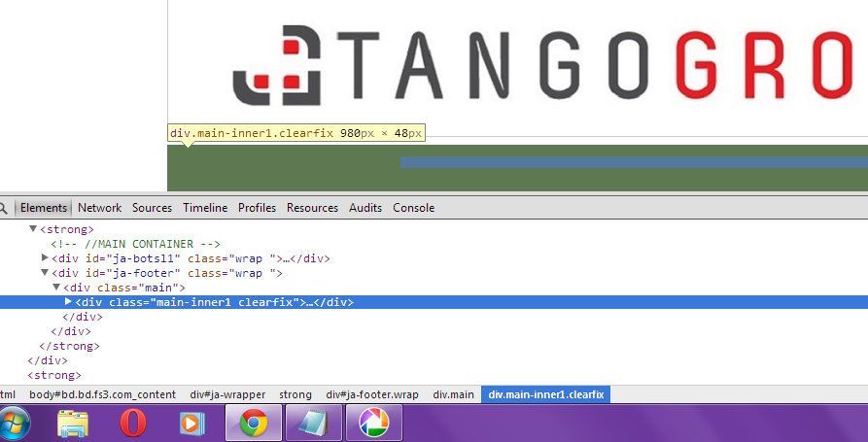
Task: Select the MAIN CONTAINER comment line
Action: (x=136, y=244)
